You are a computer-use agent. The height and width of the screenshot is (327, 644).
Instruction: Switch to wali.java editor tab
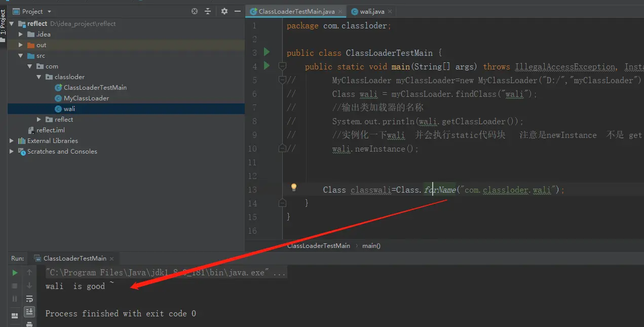(372, 11)
